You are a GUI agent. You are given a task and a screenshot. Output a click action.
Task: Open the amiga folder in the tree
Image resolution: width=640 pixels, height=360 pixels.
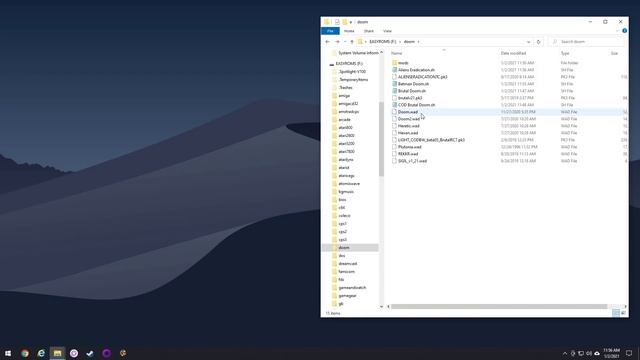tap(344, 96)
